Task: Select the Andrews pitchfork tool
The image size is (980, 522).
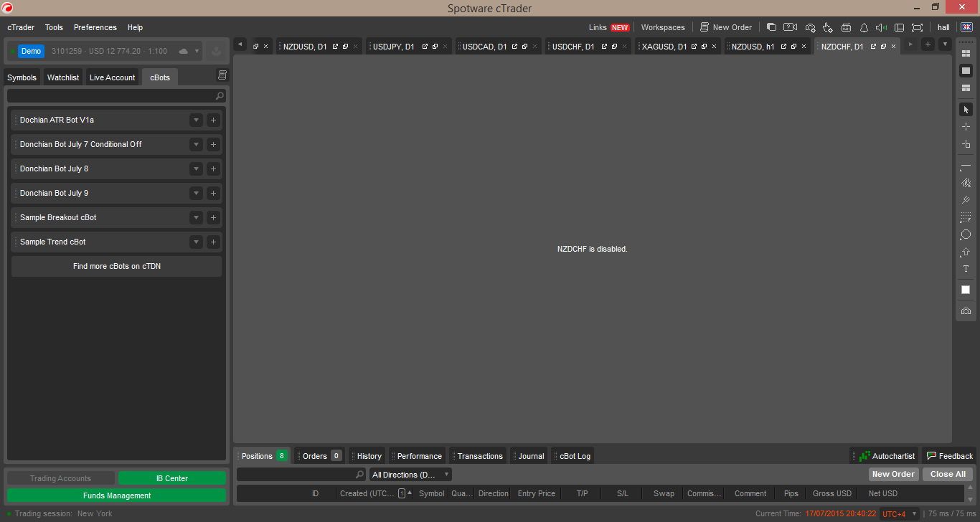Action: point(966,200)
